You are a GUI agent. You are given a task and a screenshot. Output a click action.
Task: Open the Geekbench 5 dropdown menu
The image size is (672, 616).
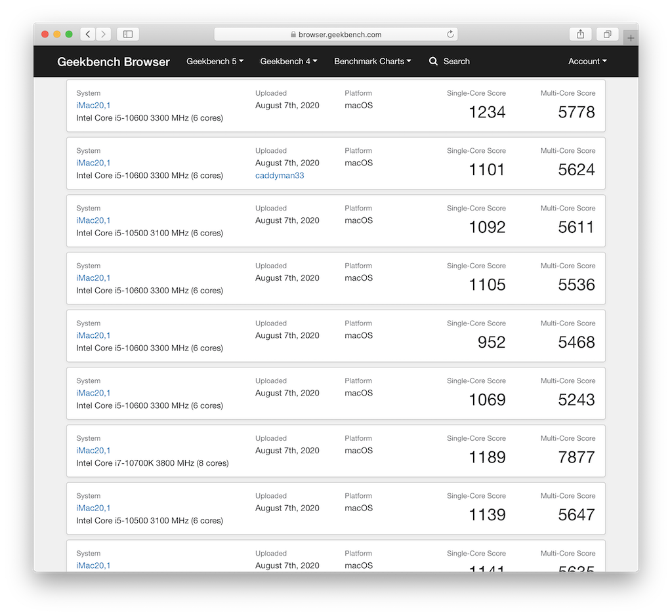point(215,61)
